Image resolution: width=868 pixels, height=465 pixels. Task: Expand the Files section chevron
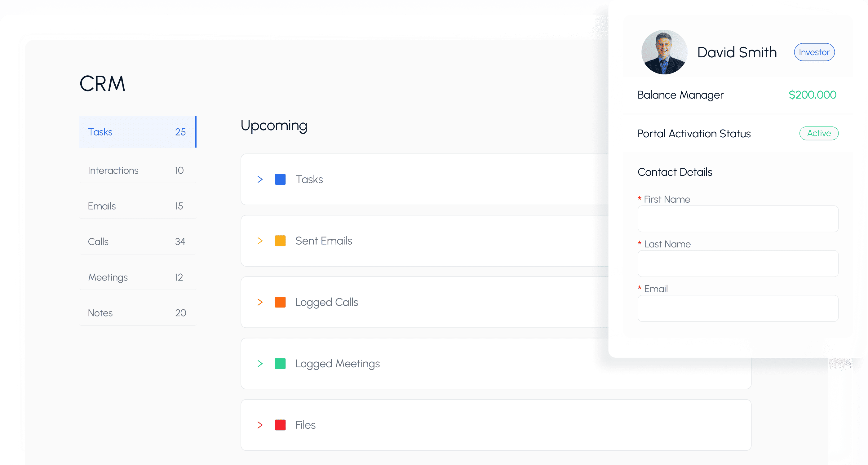click(260, 425)
